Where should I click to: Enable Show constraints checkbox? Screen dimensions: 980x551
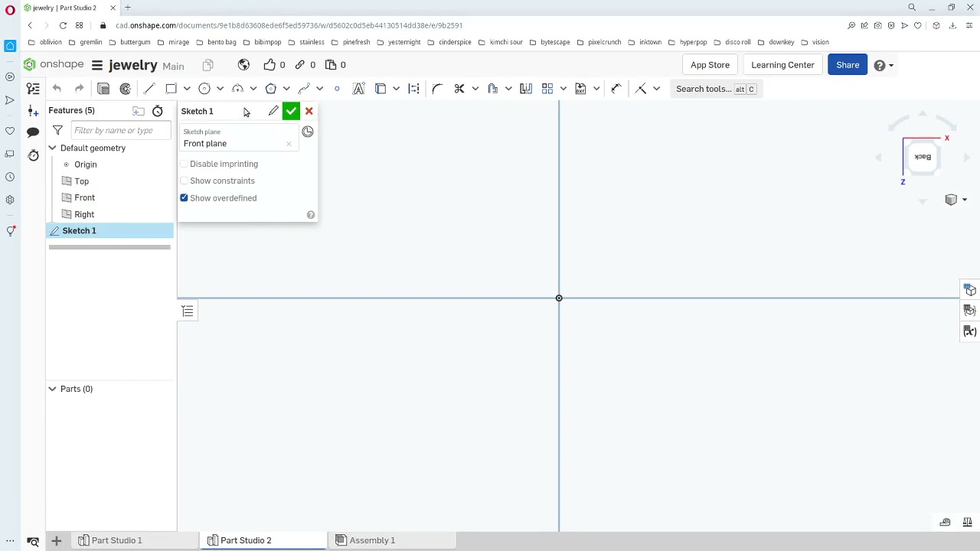pos(184,181)
